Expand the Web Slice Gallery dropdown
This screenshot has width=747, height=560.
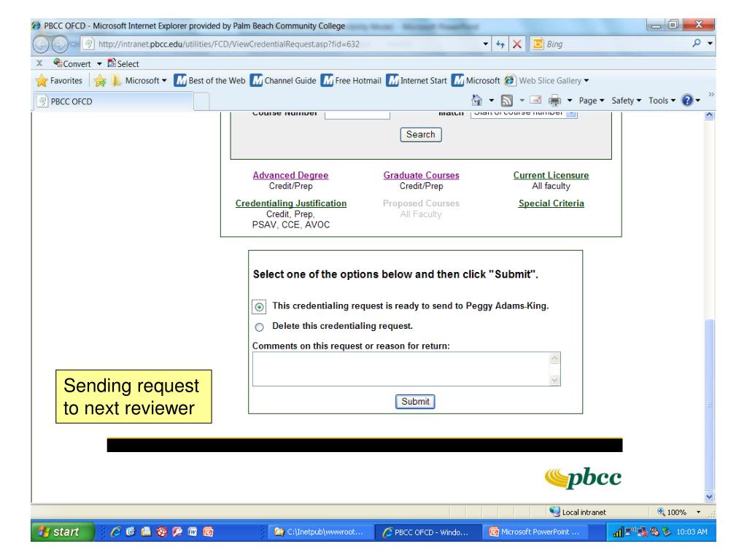tap(587, 80)
